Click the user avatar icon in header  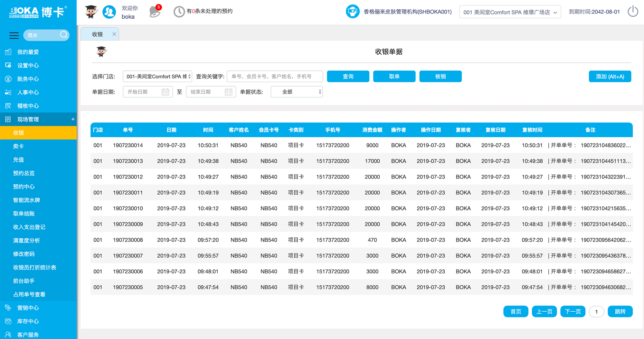(109, 12)
